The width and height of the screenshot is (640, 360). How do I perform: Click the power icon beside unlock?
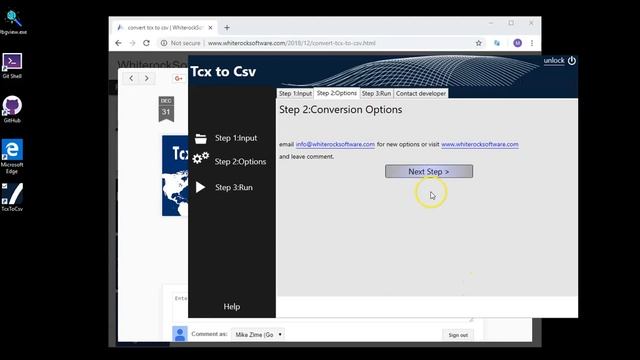572,60
